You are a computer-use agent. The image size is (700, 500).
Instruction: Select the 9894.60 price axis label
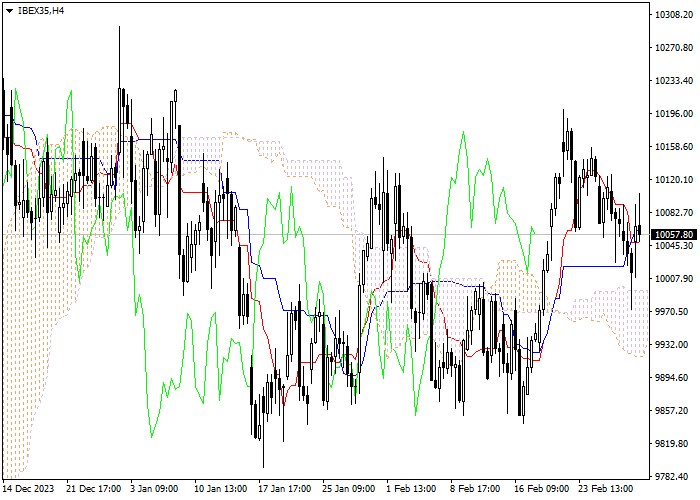[x=671, y=378]
